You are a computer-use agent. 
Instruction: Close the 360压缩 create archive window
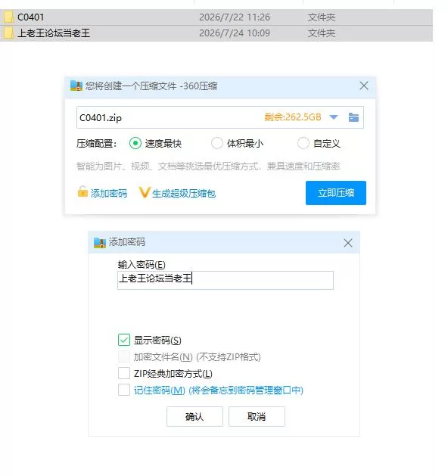click(x=364, y=86)
